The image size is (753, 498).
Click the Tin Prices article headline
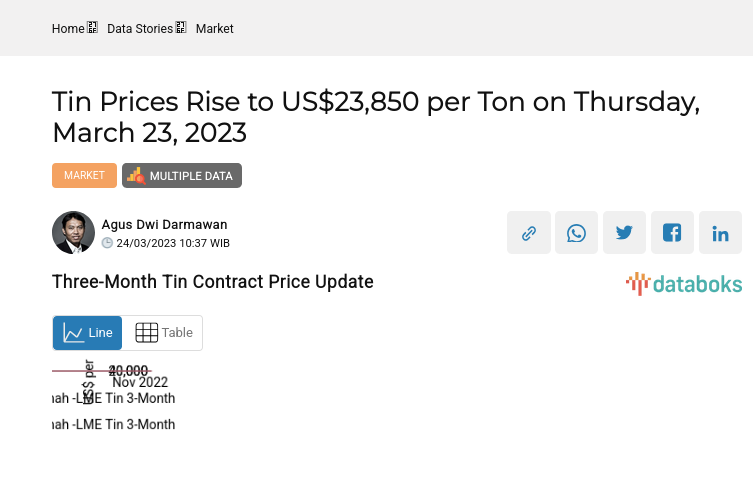point(375,117)
